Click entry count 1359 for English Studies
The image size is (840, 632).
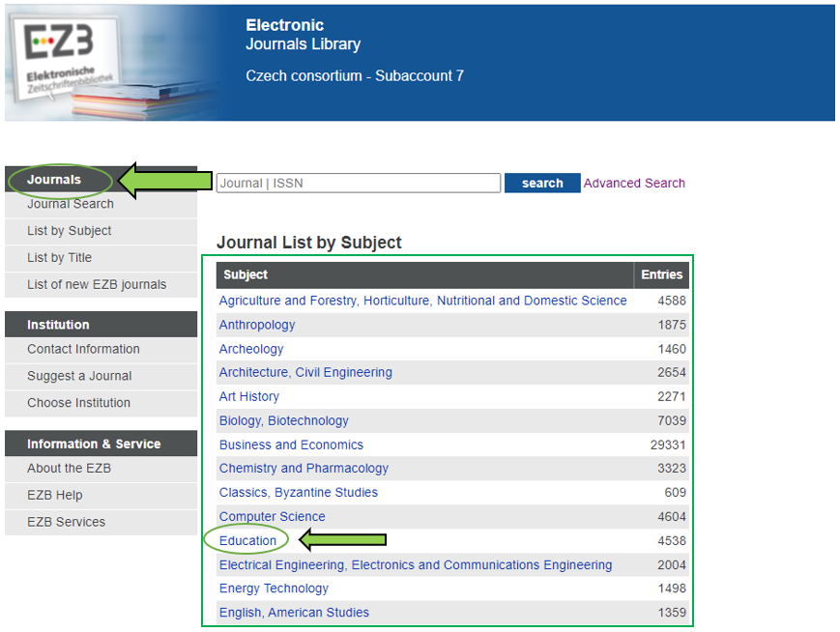pyautogui.click(x=672, y=612)
